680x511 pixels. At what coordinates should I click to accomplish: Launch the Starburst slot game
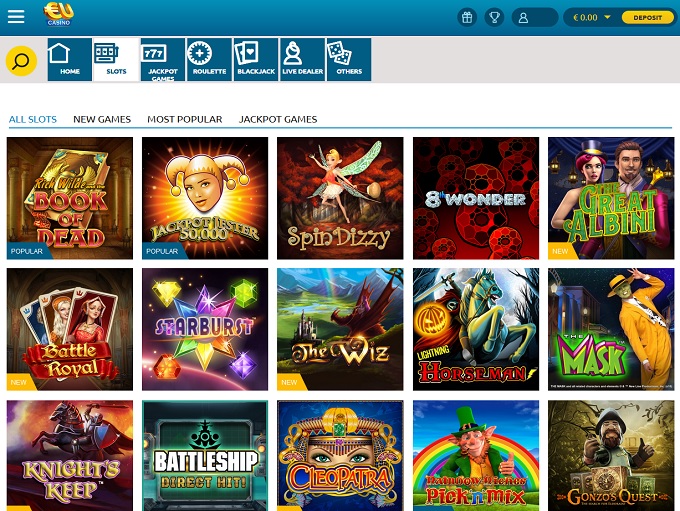205,328
